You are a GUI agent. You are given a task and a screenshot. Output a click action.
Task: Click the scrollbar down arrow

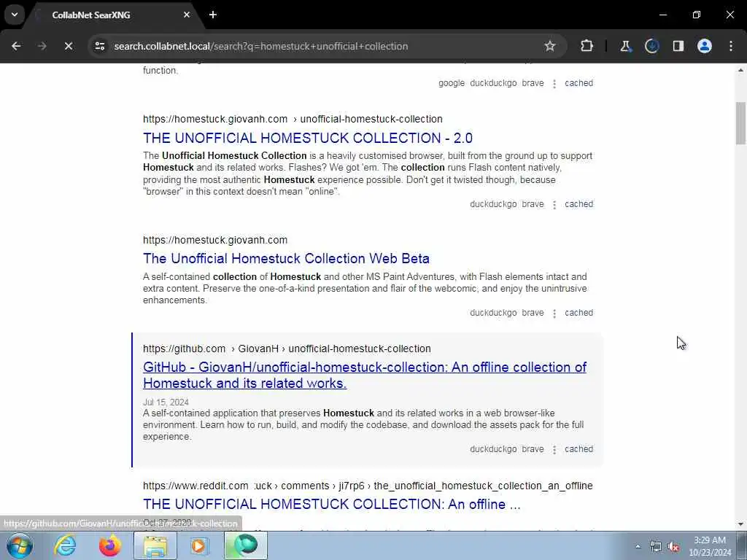coord(740,524)
